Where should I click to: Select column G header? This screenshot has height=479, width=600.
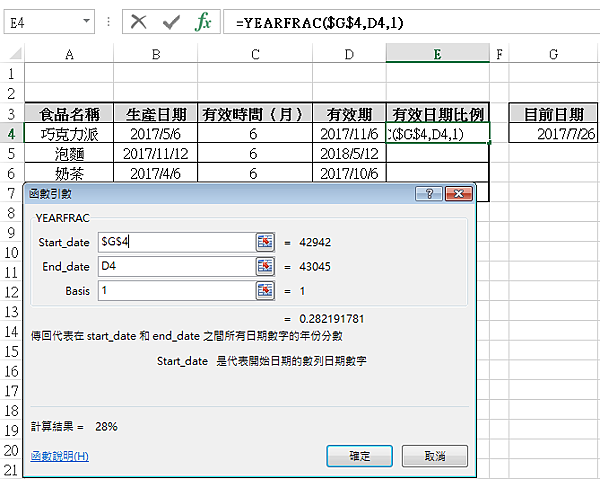pyautogui.click(x=553, y=54)
